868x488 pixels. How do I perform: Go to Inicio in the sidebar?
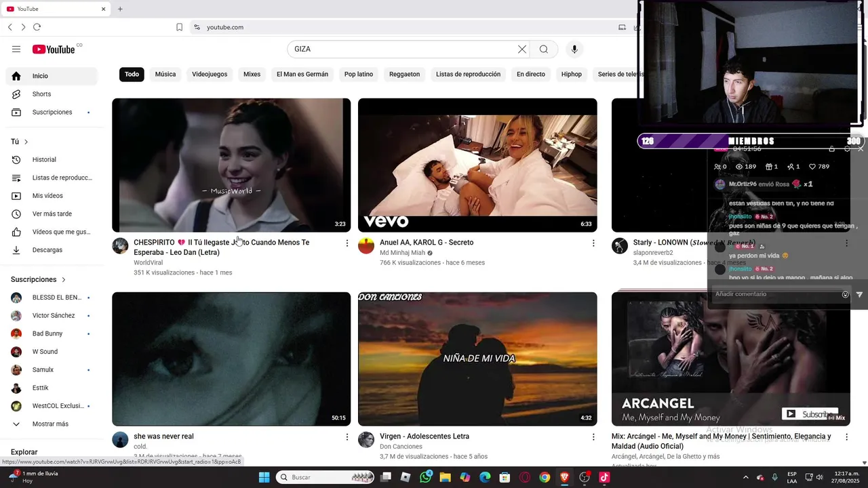click(52, 76)
